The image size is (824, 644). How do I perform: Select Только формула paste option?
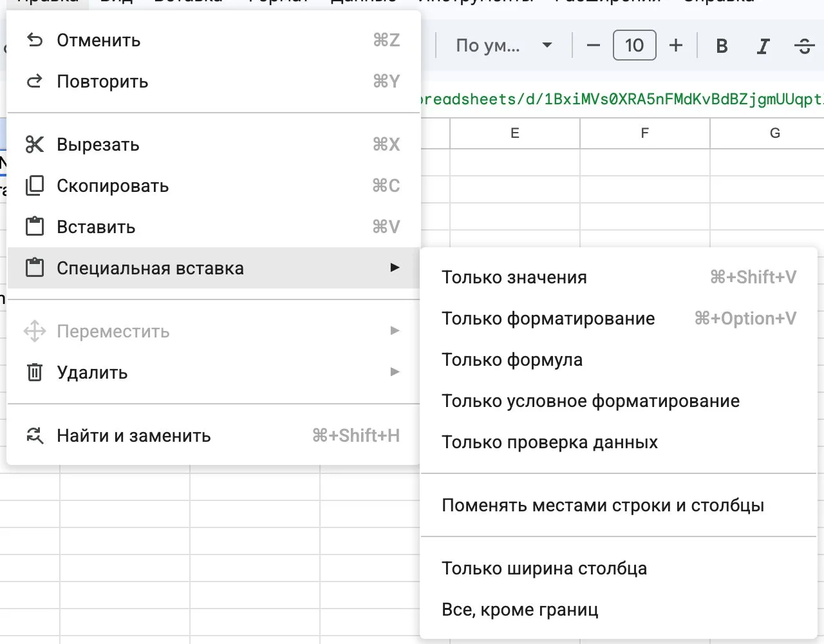point(619,359)
